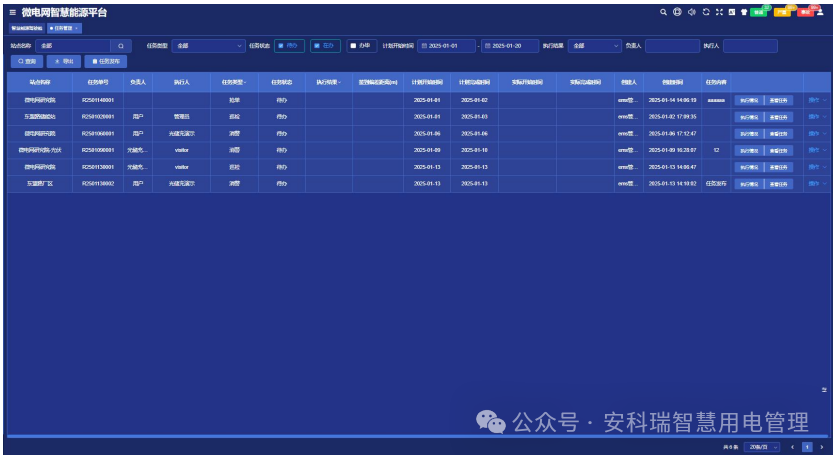
Task: Click task number R2501090001 cell
Action: point(98,150)
